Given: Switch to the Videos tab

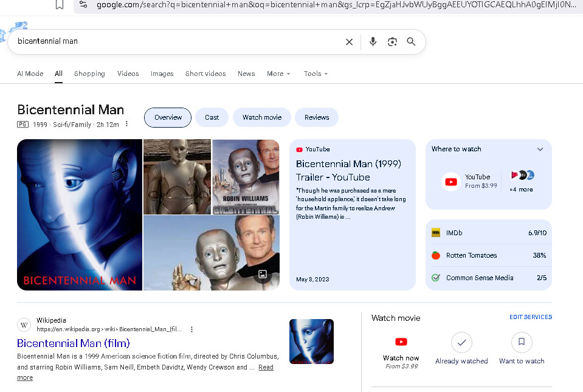Looking at the screenshot, I should tap(128, 74).
